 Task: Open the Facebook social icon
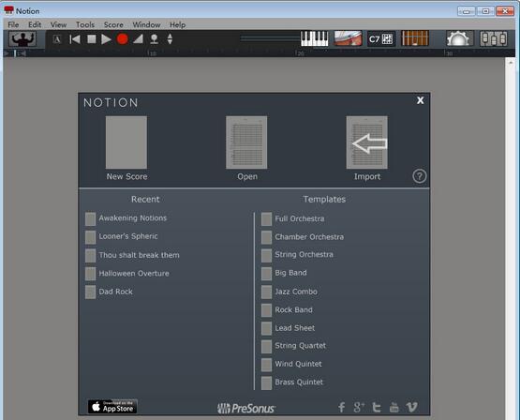(x=342, y=407)
